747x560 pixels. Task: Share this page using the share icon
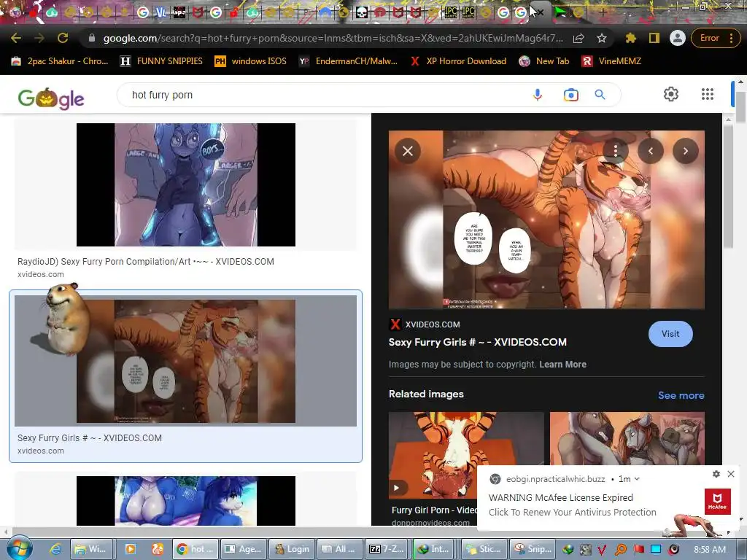pyautogui.click(x=578, y=38)
